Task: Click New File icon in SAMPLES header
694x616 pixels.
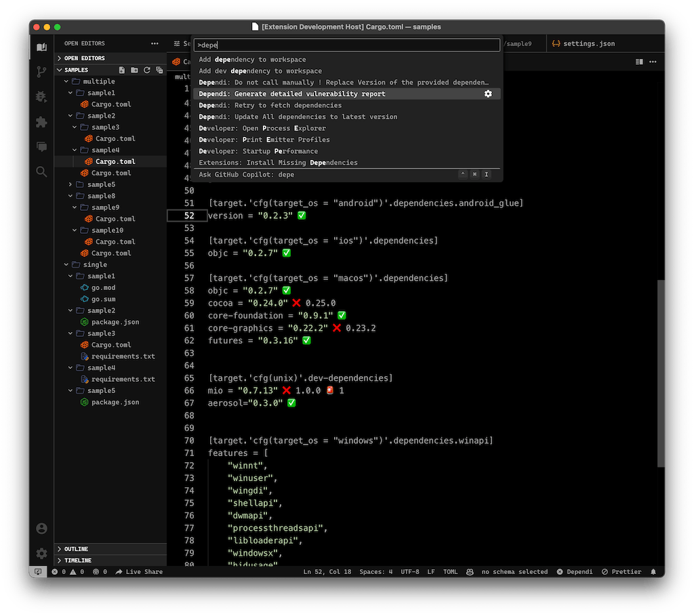Action: 122,70
